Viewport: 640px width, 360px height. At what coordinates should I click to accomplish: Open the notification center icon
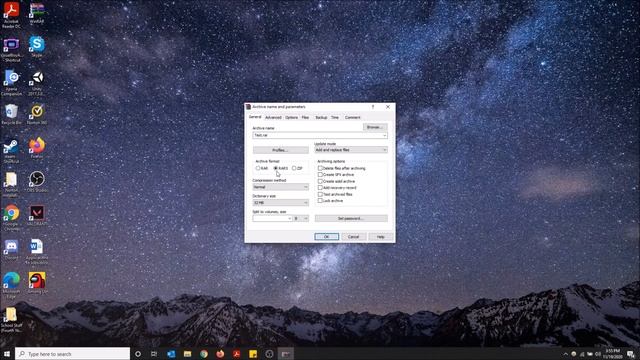click(631, 354)
